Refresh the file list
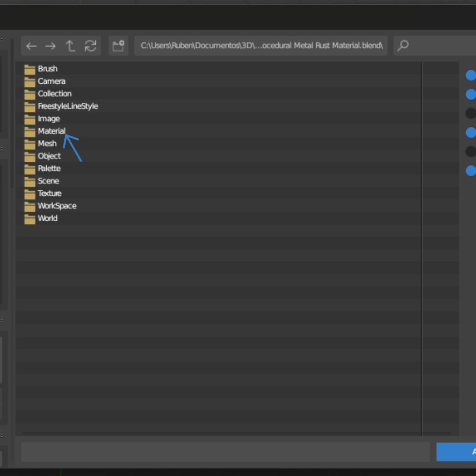The image size is (476, 476). [x=90, y=46]
